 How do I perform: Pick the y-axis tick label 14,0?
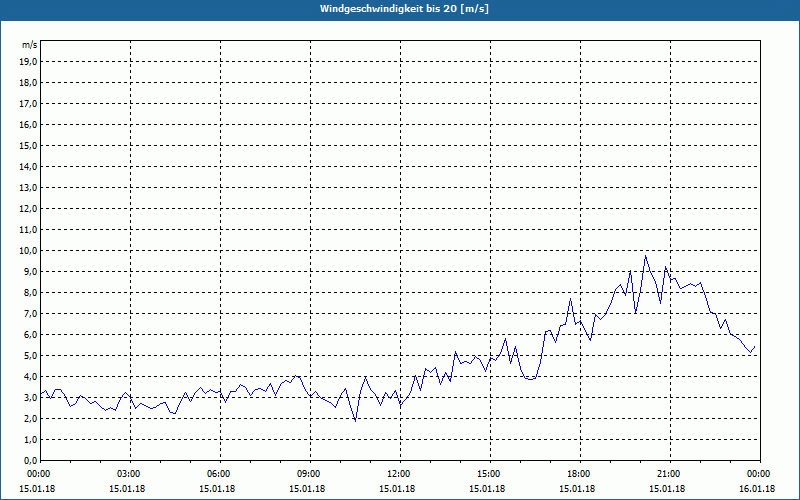tap(28, 166)
